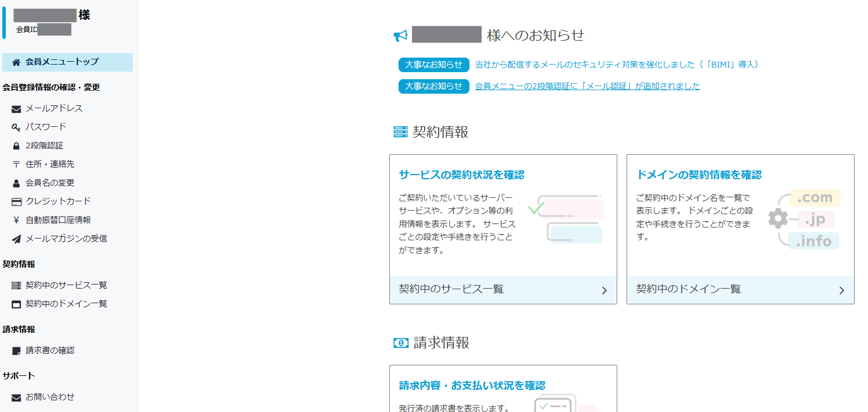Click the paper plane icon for メールマガジンの受信
Screen dimensions: 868x412
(16, 239)
